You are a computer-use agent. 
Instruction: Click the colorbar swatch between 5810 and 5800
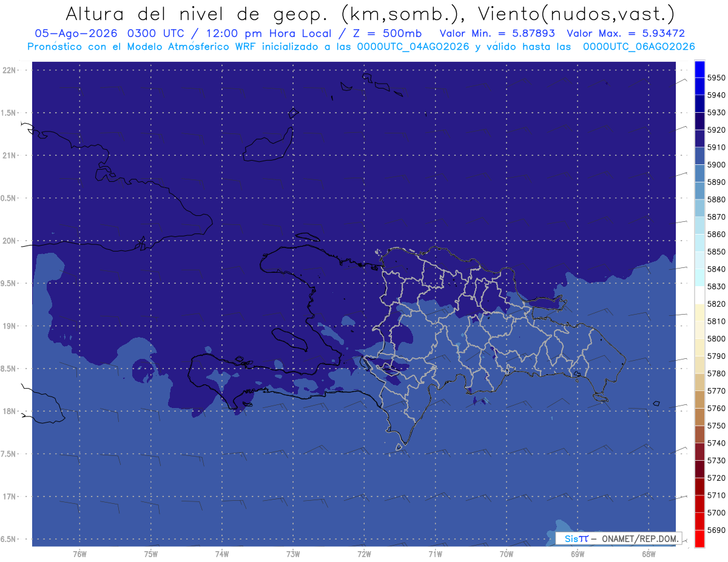699,330
